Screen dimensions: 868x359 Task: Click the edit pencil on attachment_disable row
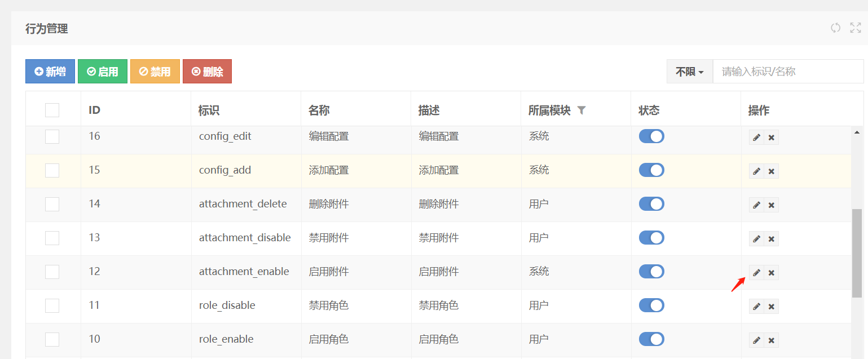click(756, 238)
